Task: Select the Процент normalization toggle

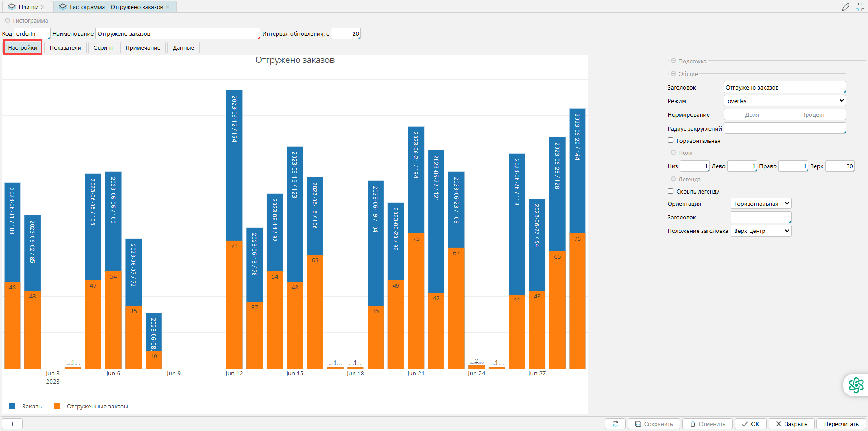Action: (812, 115)
